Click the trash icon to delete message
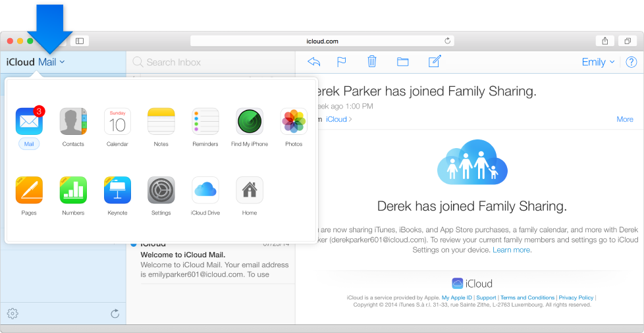Viewport: 644px width, 333px height. [372, 62]
